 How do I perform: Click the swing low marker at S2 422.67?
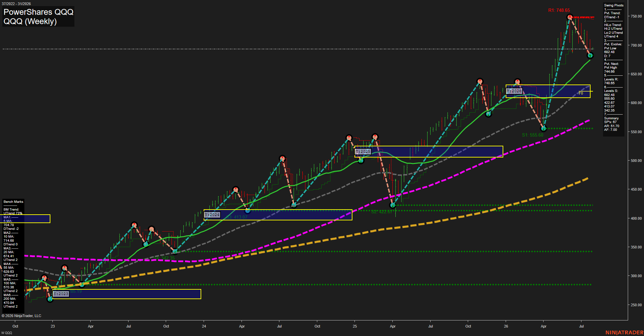click(392, 205)
